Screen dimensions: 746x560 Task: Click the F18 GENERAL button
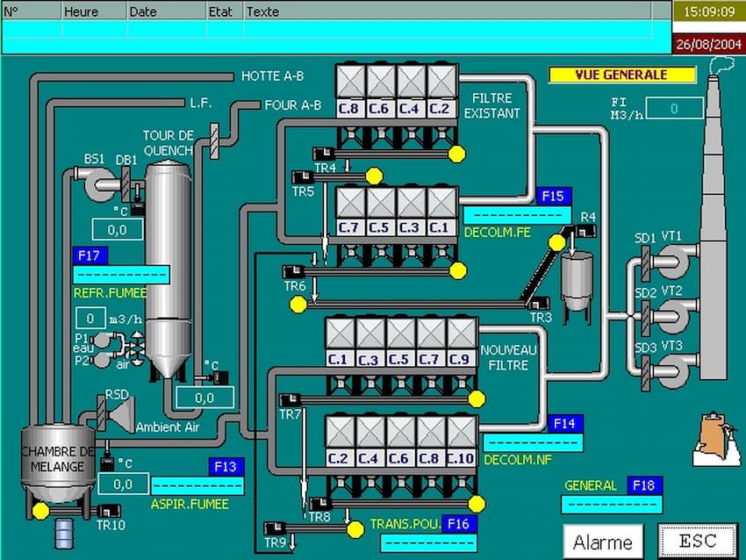[645, 485]
